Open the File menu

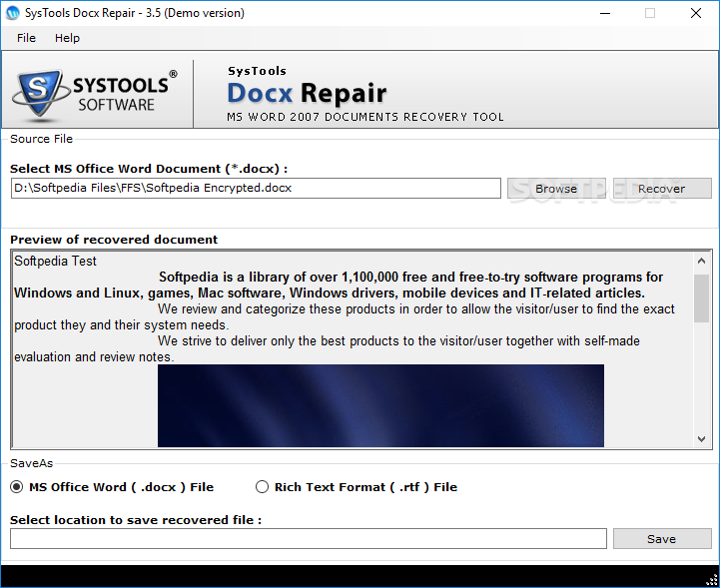pyautogui.click(x=26, y=38)
